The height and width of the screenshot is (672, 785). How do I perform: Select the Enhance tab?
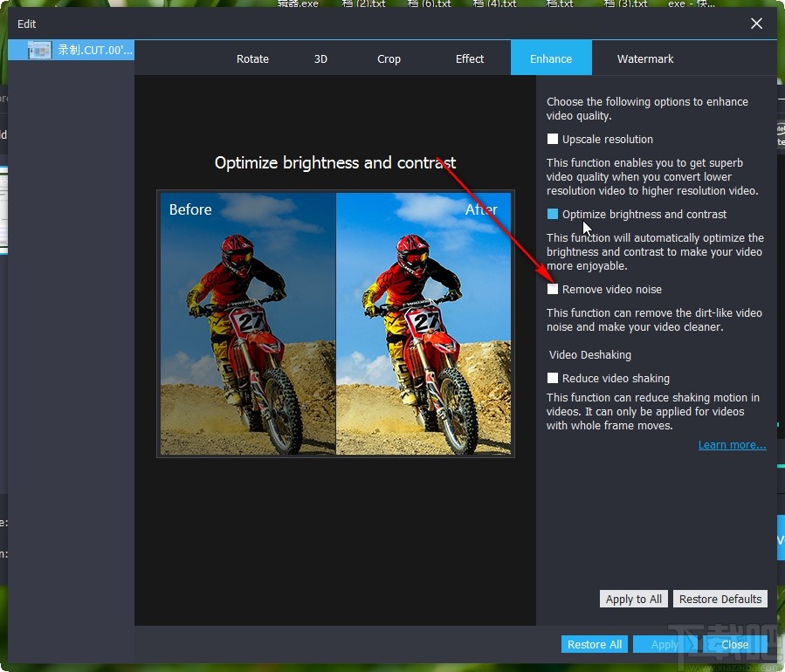tap(551, 58)
